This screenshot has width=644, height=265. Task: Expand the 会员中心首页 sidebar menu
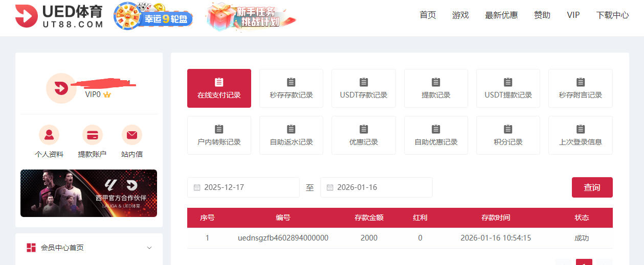click(149, 248)
